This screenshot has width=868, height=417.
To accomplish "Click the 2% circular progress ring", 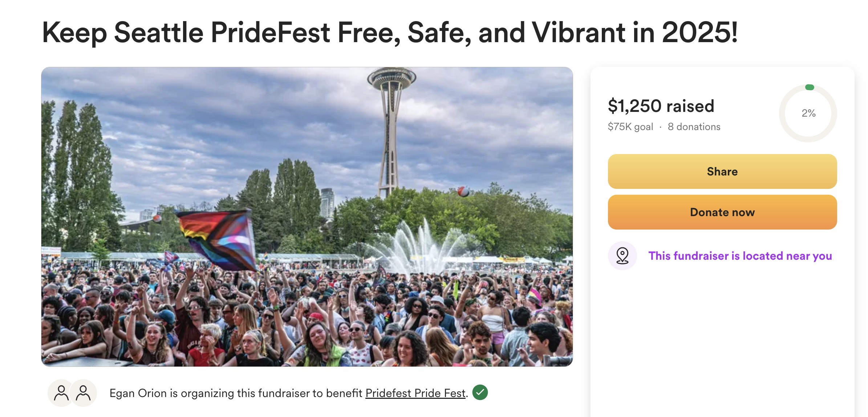I will (x=808, y=113).
